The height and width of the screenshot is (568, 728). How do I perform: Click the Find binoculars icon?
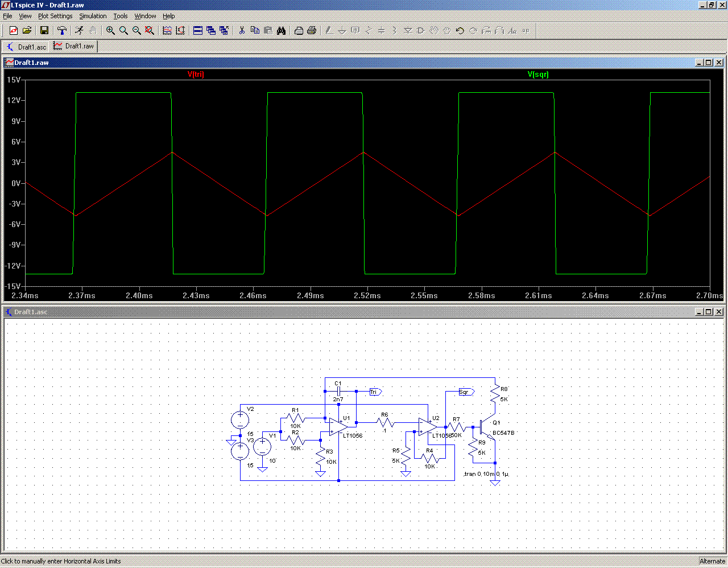pos(281,31)
